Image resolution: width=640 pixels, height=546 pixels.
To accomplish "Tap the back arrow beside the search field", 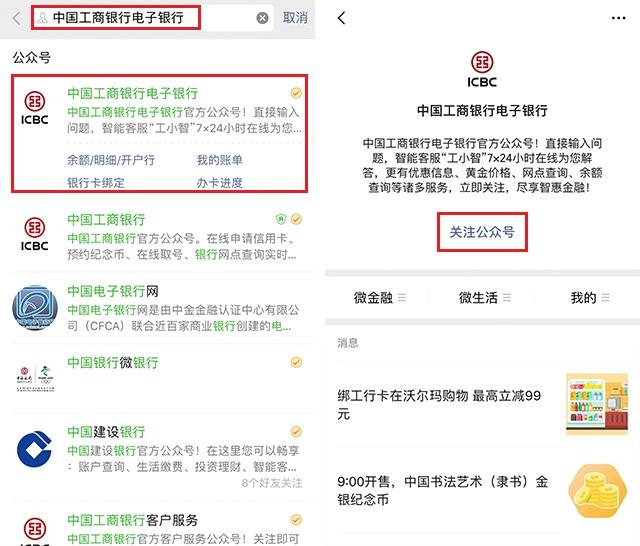I will click(x=16, y=18).
